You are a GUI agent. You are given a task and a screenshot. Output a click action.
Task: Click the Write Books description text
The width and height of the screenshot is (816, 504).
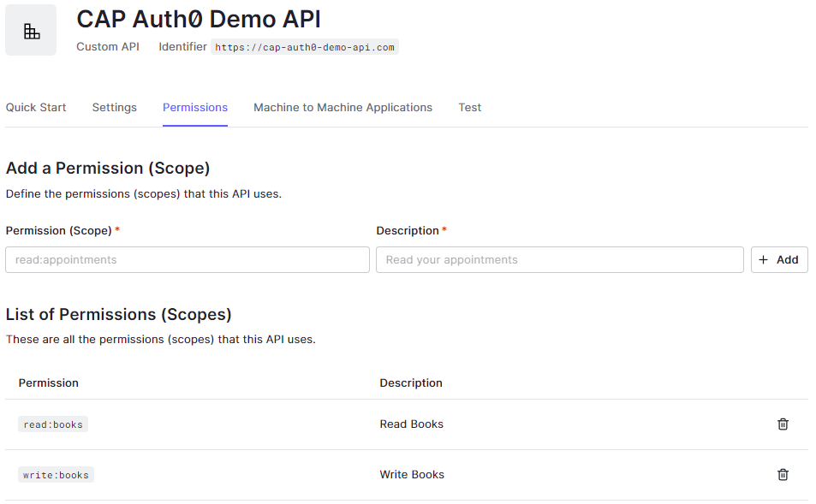tap(412, 475)
